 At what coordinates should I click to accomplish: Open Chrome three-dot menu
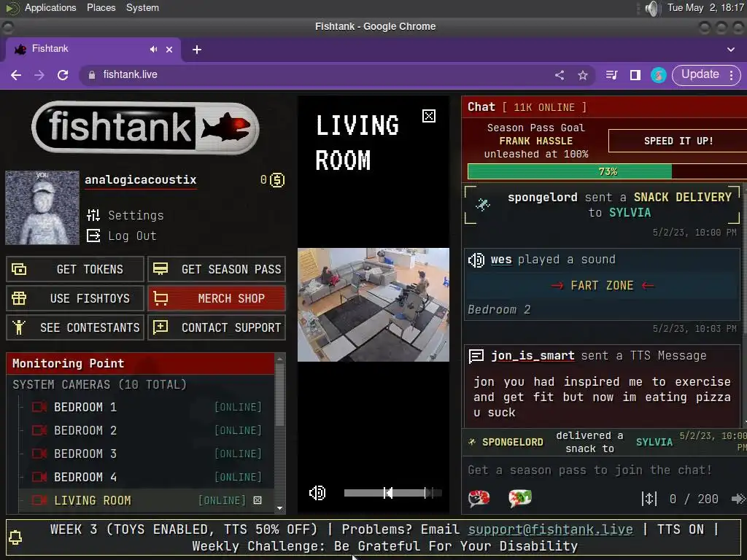tap(731, 75)
